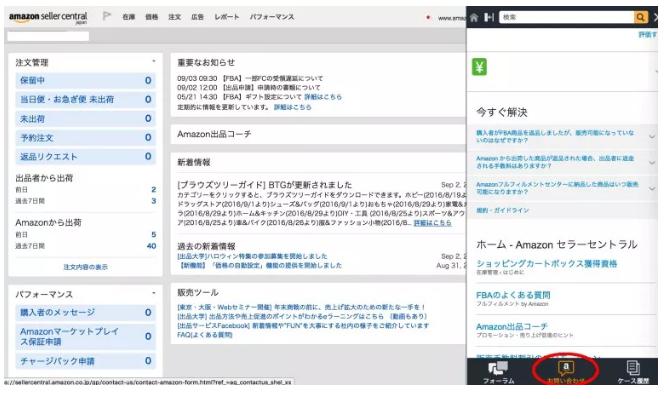Screen dimensions: 669x399
Task: Click Amazonから出荷 過去7日間 count 40
Action: (x=151, y=246)
